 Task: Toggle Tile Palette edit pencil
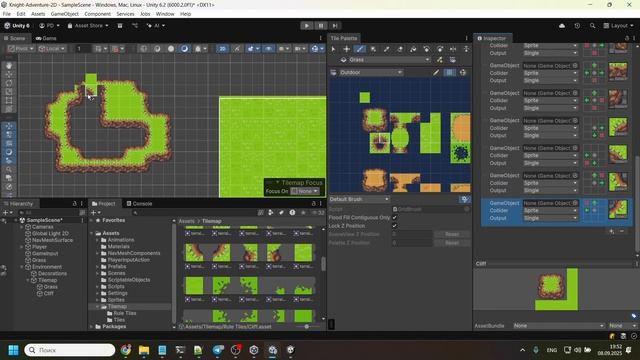point(436,72)
